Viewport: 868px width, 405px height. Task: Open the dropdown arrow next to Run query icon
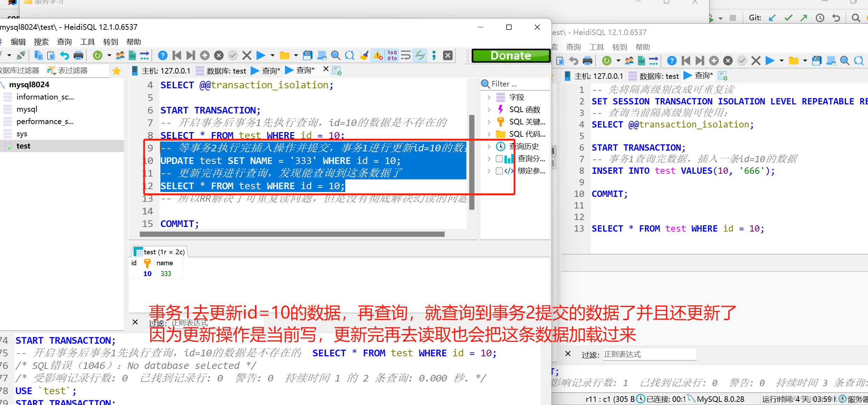pyautogui.click(x=272, y=55)
